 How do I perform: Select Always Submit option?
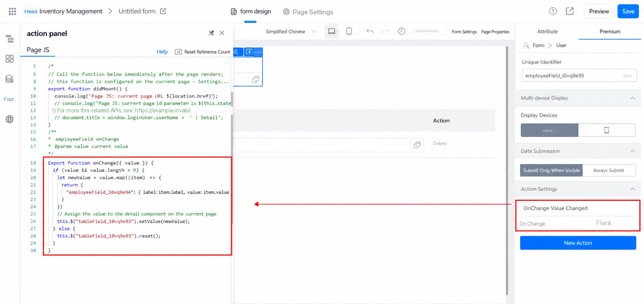[x=609, y=171]
